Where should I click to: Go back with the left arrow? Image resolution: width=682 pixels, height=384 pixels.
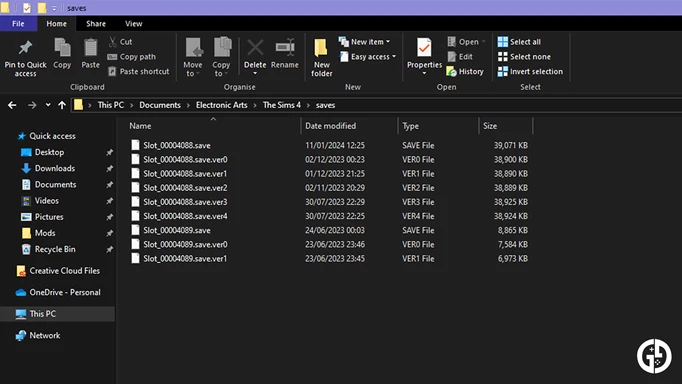point(12,105)
